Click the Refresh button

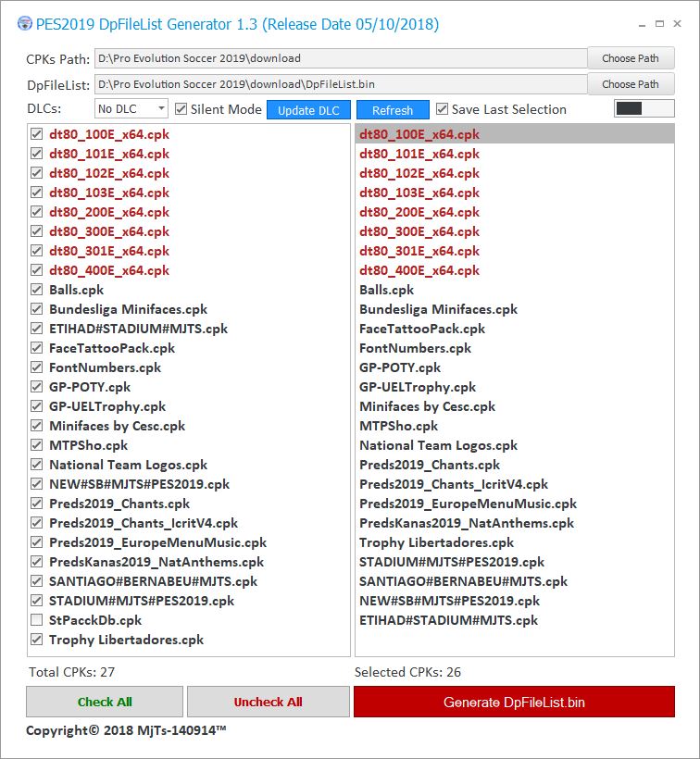393,110
